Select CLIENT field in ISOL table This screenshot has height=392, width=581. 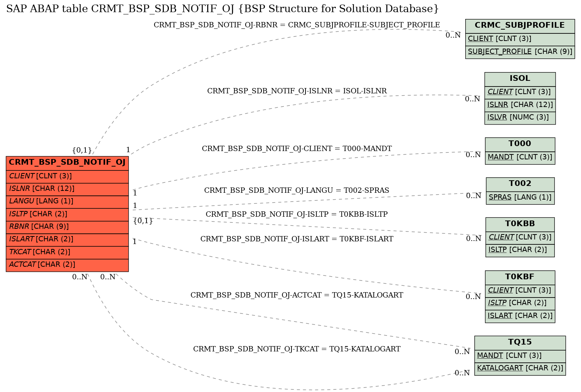(x=520, y=92)
